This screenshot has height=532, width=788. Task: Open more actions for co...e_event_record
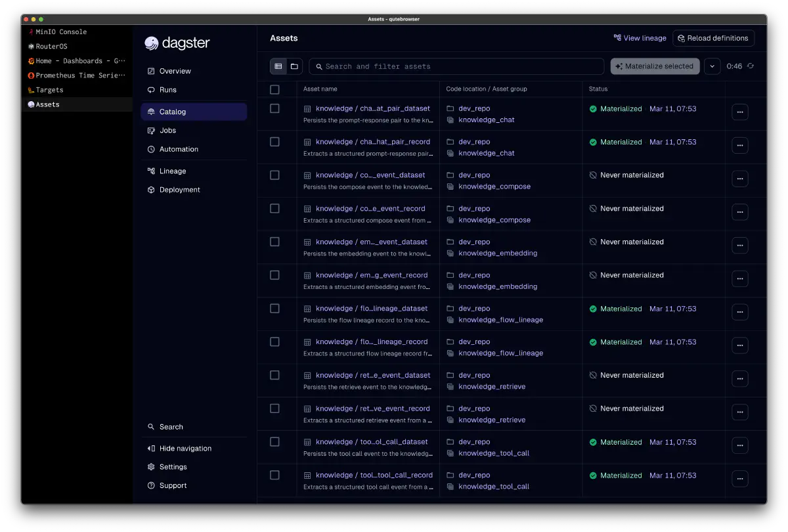[740, 212]
